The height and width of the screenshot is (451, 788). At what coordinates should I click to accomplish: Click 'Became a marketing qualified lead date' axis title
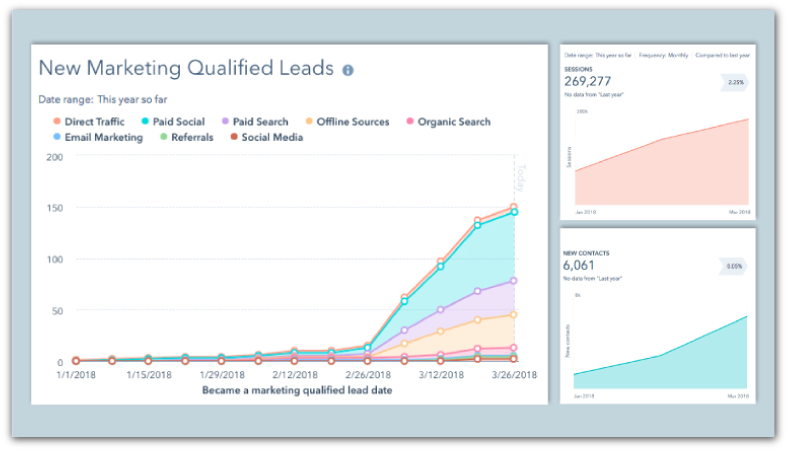(x=297, y=390)
